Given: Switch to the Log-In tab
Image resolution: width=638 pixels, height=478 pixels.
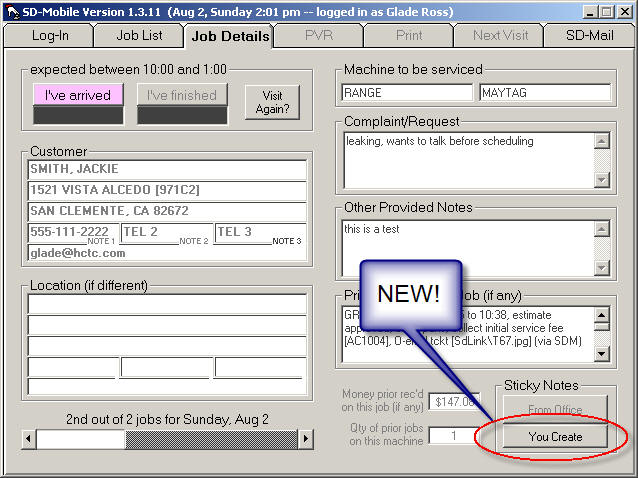Looking at the screenshot, I should (48, 35).
